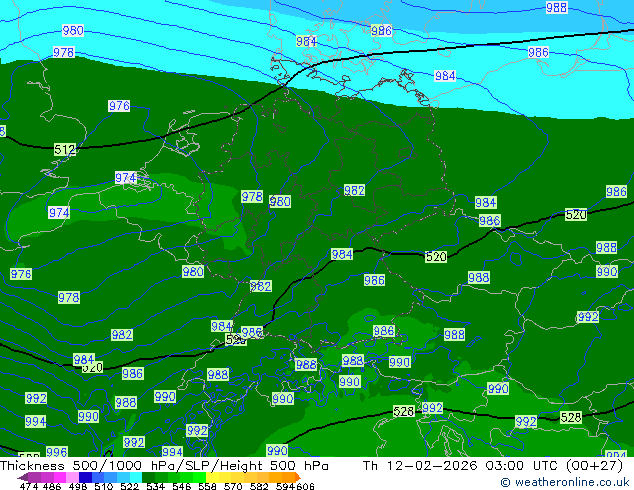
Task: Open the weatheronline.co.uk copyright link
Action: coord(565,482)
